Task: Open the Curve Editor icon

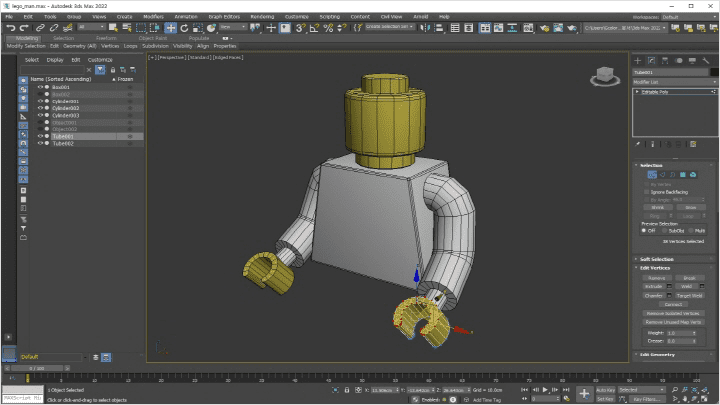Action: click(x=499, y=28)
